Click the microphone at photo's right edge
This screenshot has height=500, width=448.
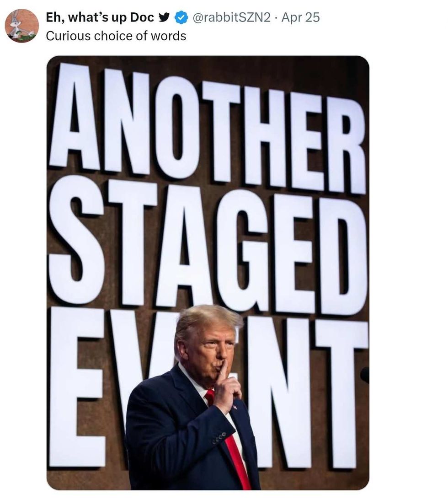coord(365,375)
